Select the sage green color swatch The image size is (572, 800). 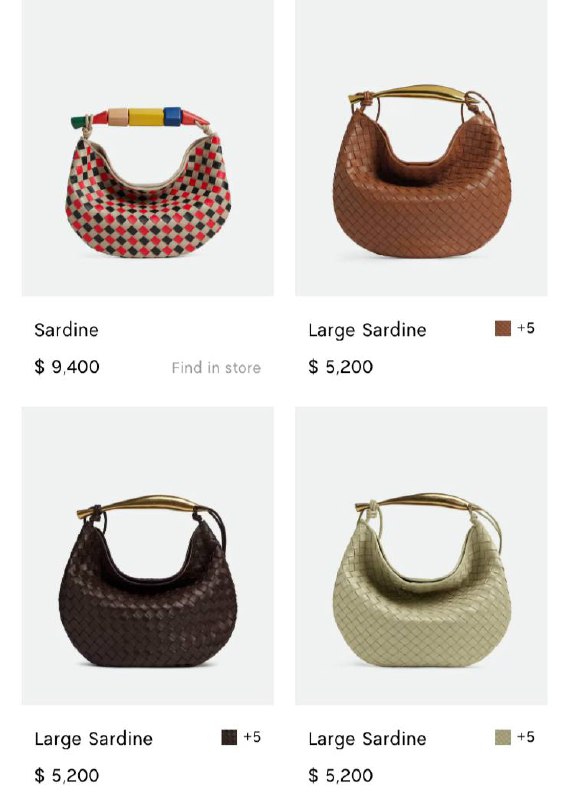[x=503, y=737]
